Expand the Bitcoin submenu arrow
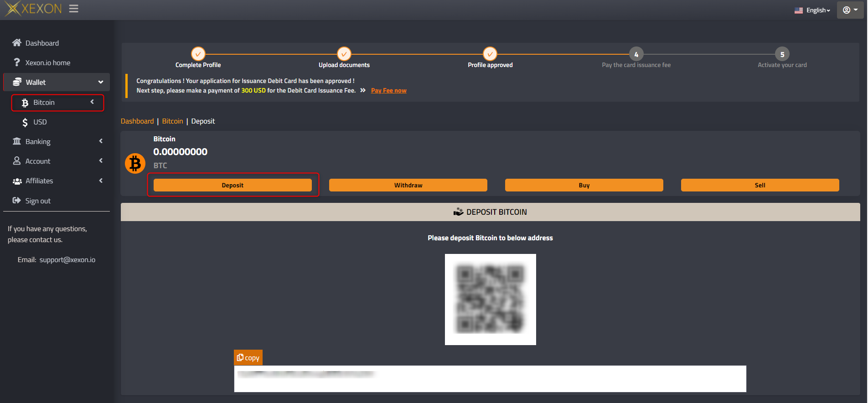This screenshot has width=868, height=403. (92, 102)
